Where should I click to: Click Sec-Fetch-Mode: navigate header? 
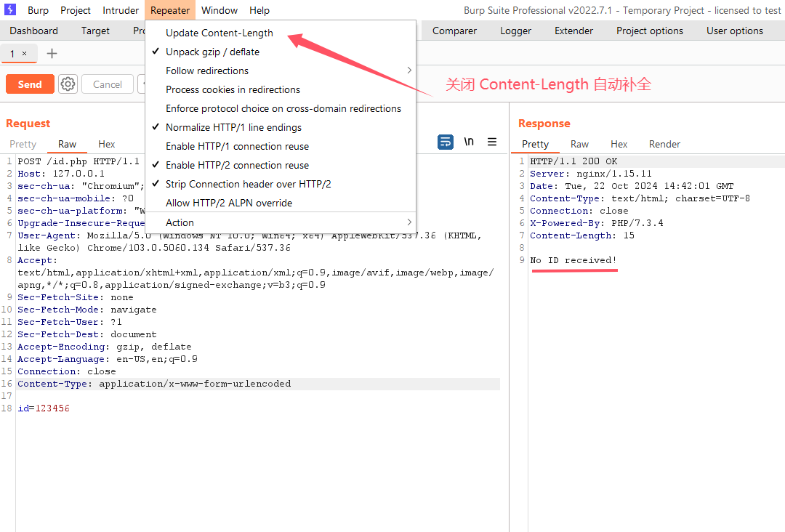[x=87, y=310]
